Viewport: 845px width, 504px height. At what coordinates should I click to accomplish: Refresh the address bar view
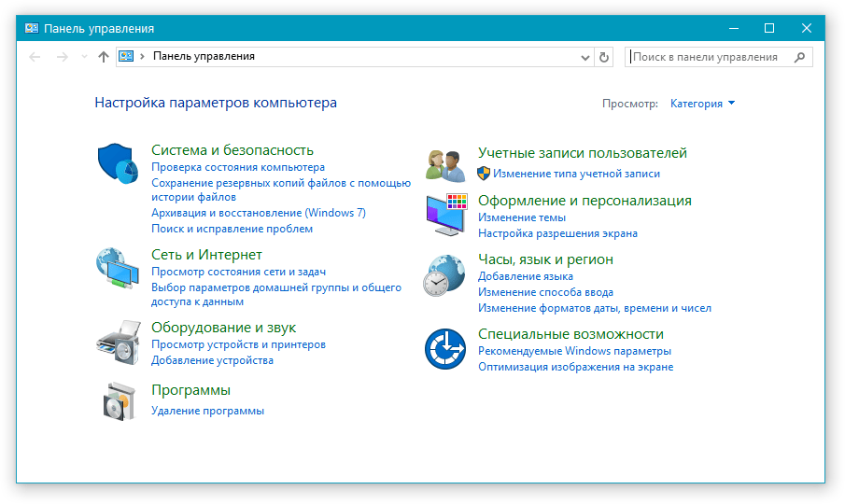(x=604, y=57)
